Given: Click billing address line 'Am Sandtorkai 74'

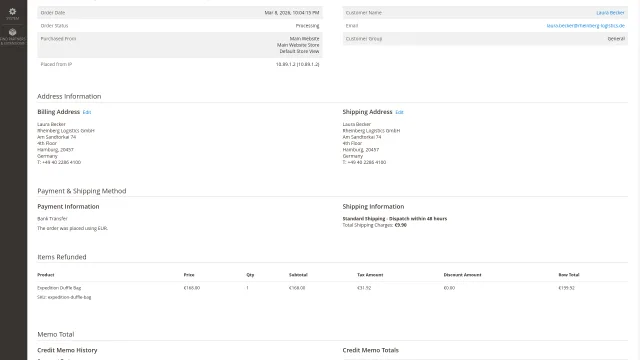Looking at the screenshot, I should click(x=56, y=137).
